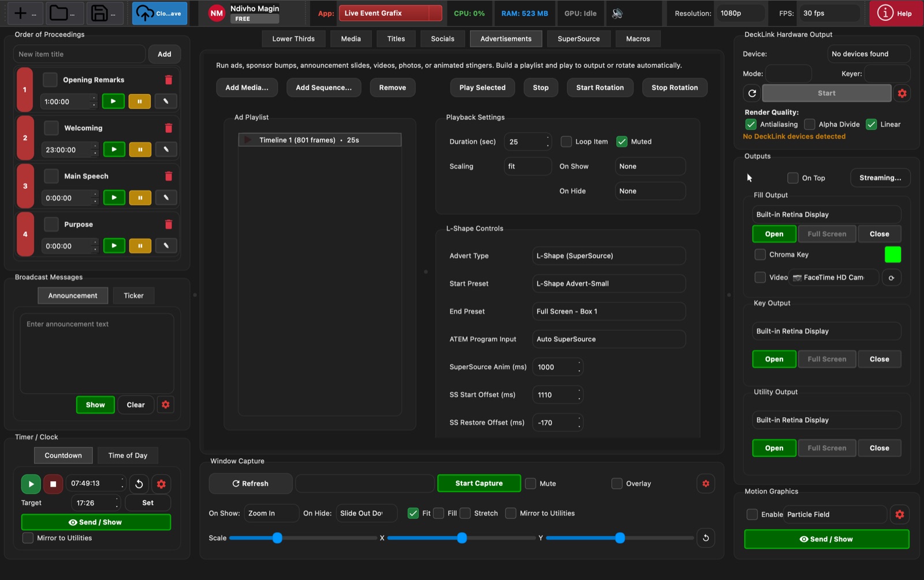Enable Chroma Key checkbox

(760, 254)
